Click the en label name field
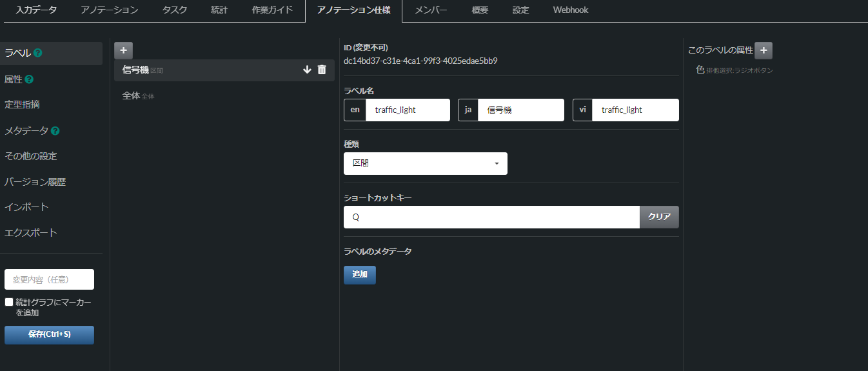Viewport: 868px width, 371px height. tap(408, 110)
